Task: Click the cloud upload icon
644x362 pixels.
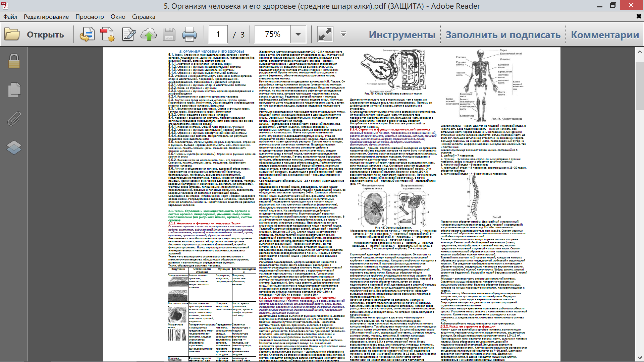Action: [x=149, y=35]
